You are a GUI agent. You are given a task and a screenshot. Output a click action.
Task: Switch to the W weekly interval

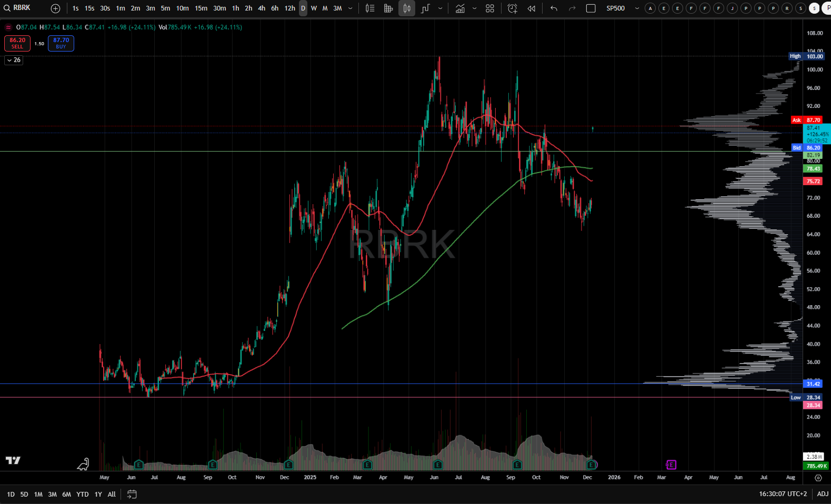[314, 8]
